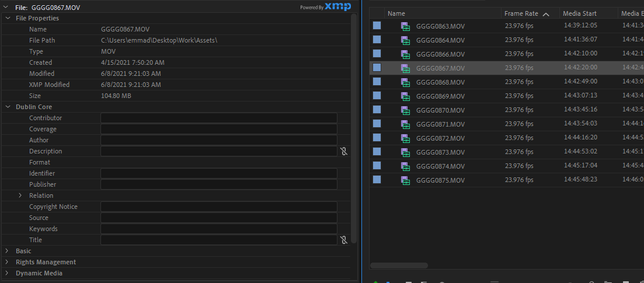Select the file name GGGG0866.MOV

click(x=440, y=55)
